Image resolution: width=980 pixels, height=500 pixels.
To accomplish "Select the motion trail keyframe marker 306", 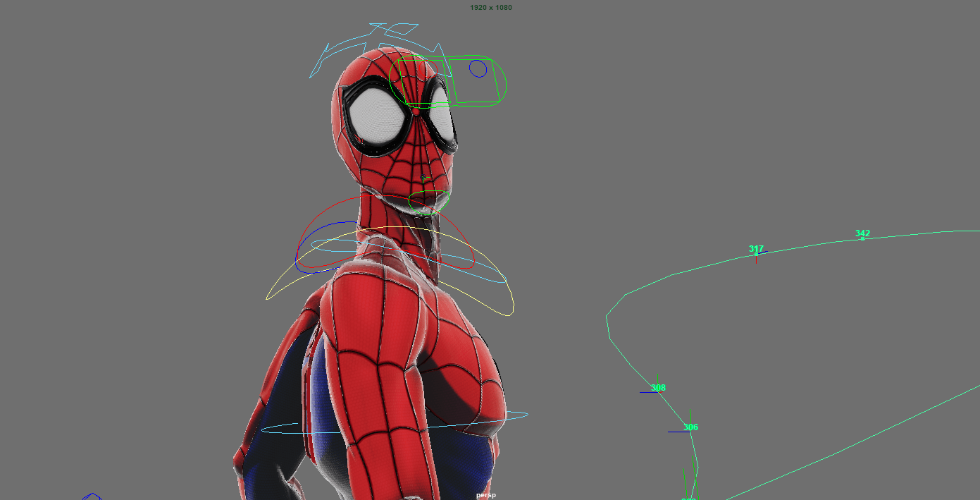I will pos(690,427).
